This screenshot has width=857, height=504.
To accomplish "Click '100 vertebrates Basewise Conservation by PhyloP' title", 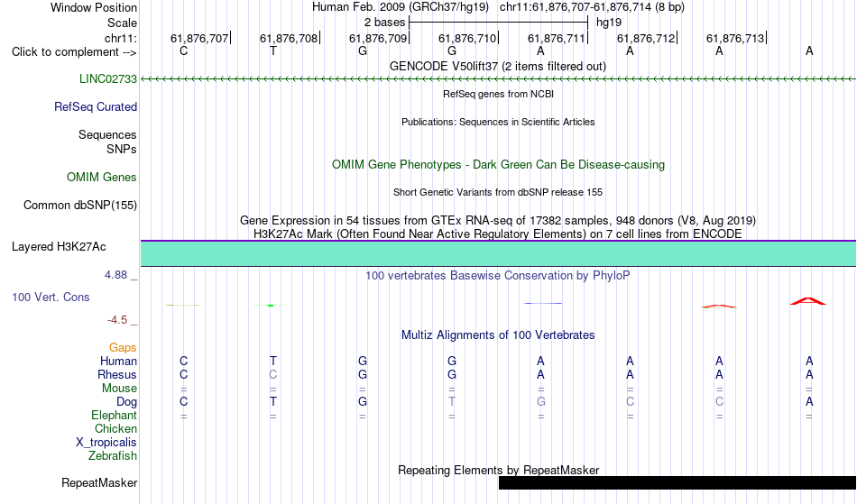I will (x=498, y=276).
